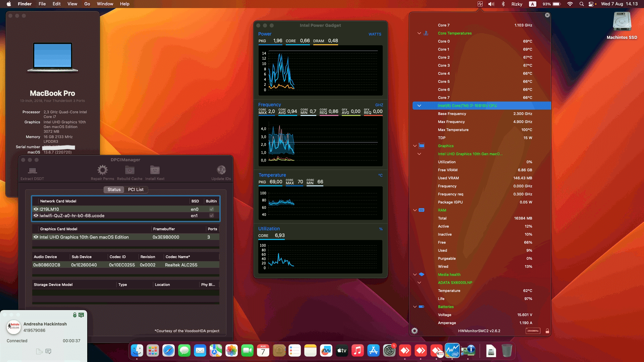Close the HWMonitorSMC2 popover with X
Screen dimensions: 644x362
pos(547,15)
